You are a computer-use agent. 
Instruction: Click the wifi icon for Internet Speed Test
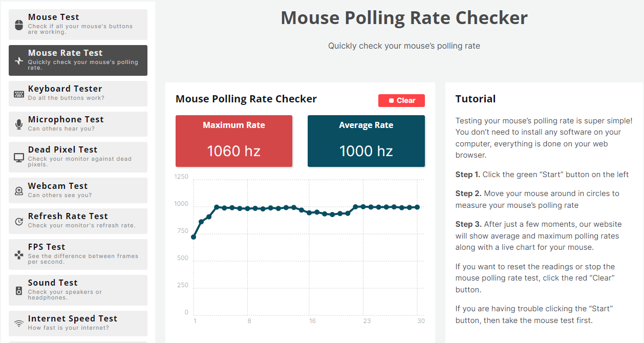[x=19, y=324]
